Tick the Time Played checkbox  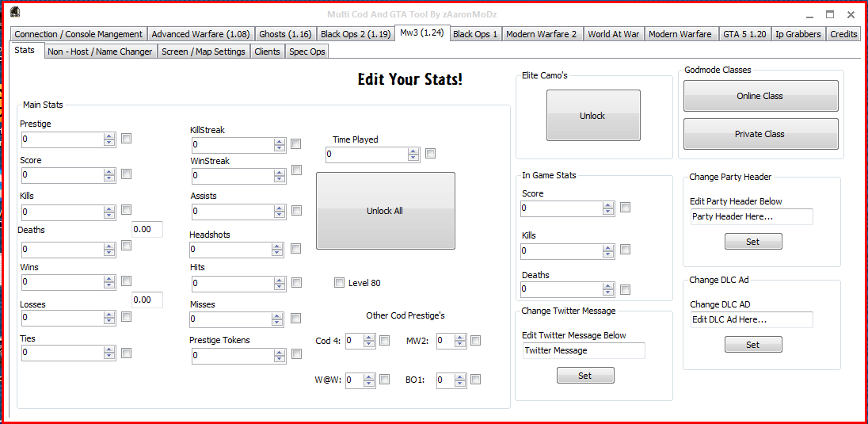tap(430, 153)
